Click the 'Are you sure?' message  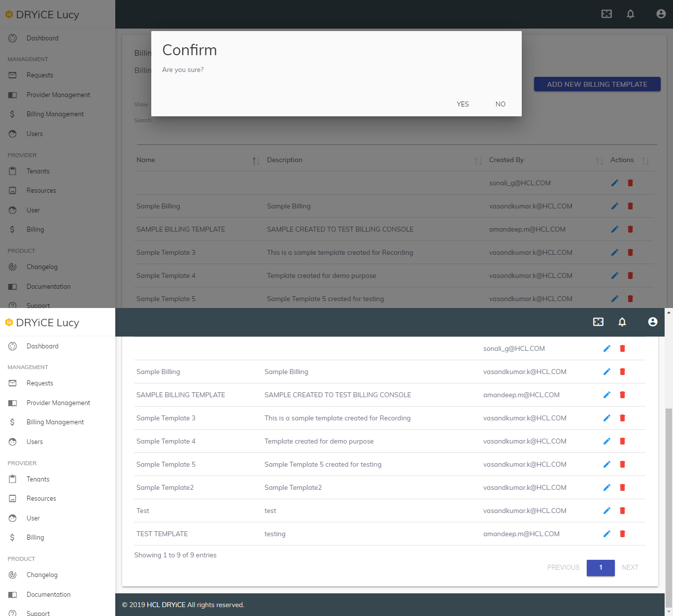tap(183, 70)
